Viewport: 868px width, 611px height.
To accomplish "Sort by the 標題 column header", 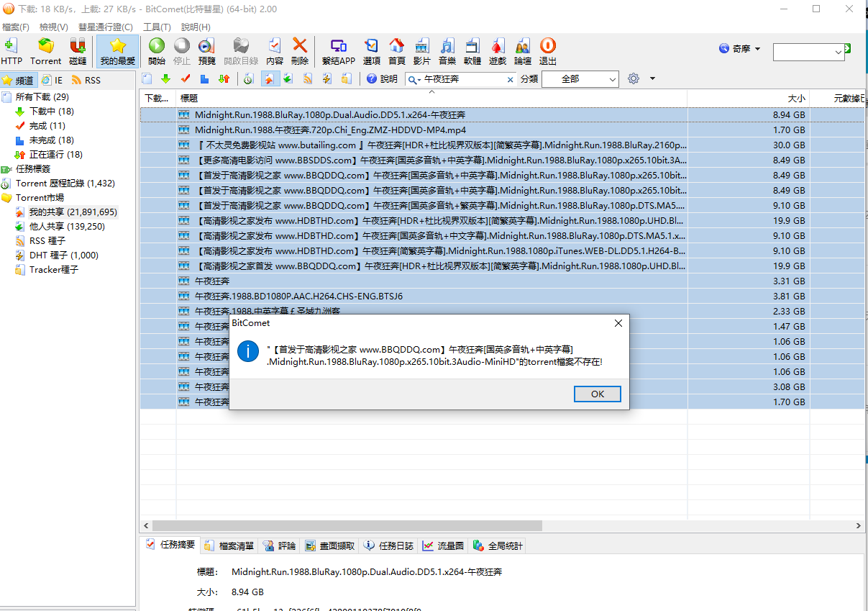I will point(431,98).
